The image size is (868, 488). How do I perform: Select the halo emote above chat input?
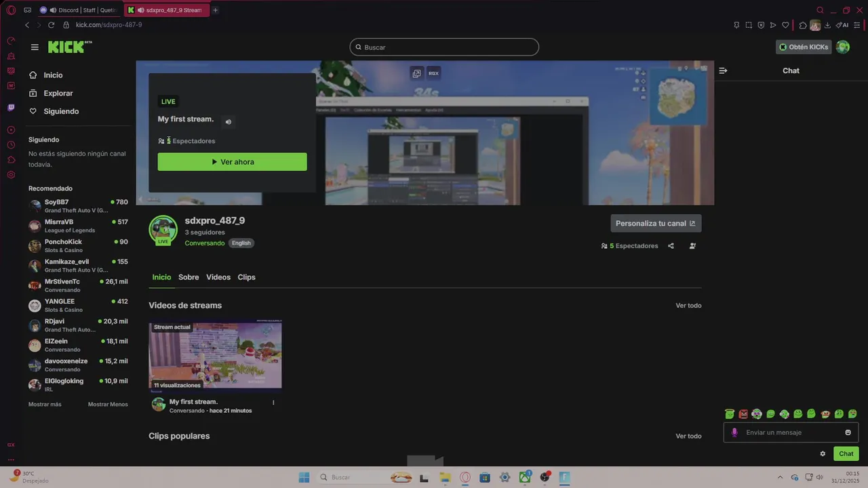[x=730, y=414]
